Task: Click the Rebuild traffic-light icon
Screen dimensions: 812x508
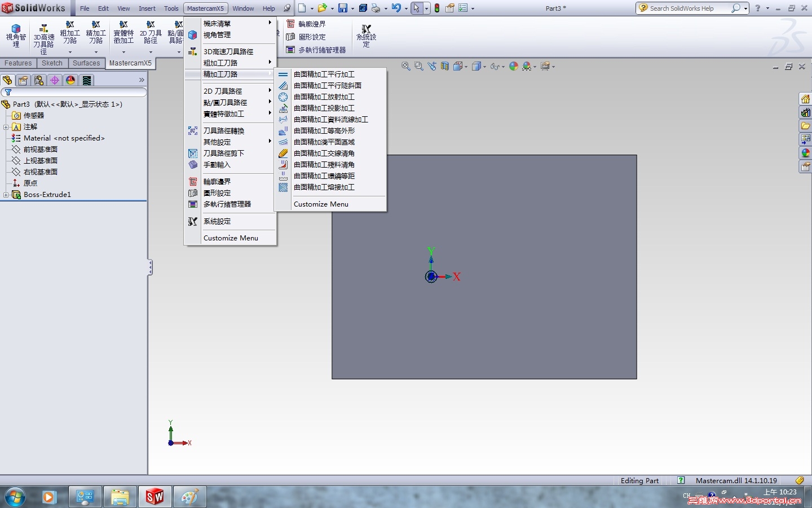Action: tap(437, 8)
